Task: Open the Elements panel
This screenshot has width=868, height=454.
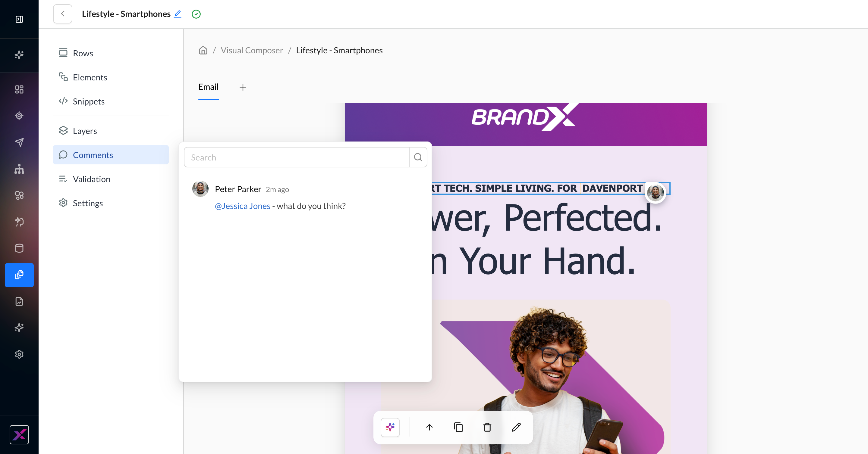Action: 111,77
